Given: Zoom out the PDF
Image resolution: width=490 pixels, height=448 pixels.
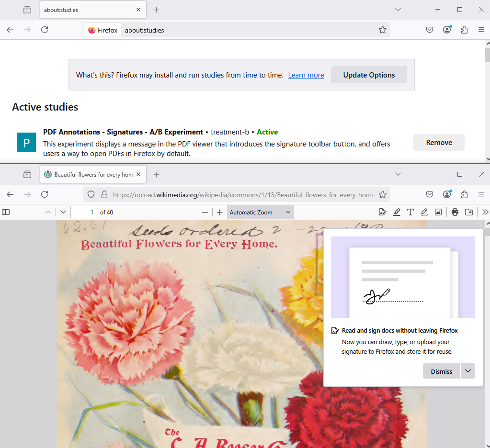Looking at the screenshot, I should pyautogui.click(x=205, y=213).
